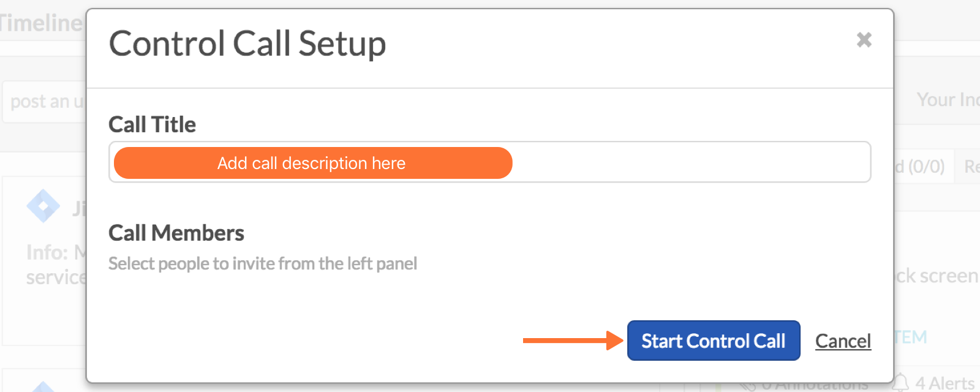This screenshot has height=392, width=980.
Task: Close the Control Call Setup dialog
Action: pyautogui.click(x=864, y=40)
